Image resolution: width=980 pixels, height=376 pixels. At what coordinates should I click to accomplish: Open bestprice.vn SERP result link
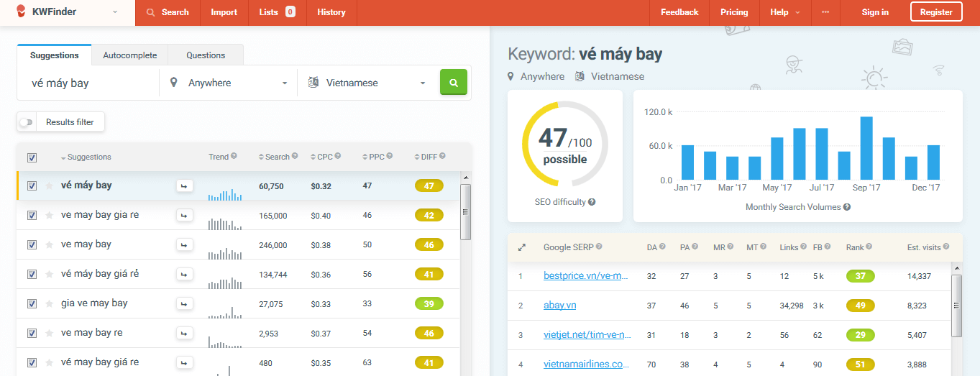[x=586, y=276]
